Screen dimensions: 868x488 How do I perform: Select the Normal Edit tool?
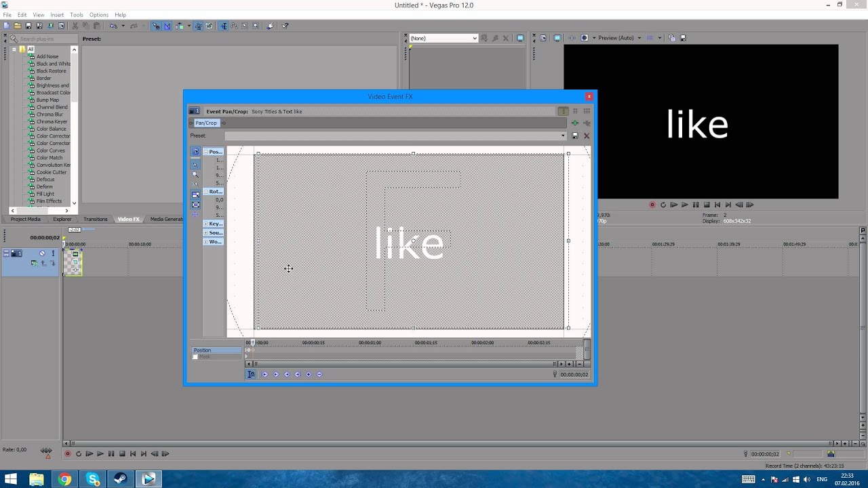point(224,26)
